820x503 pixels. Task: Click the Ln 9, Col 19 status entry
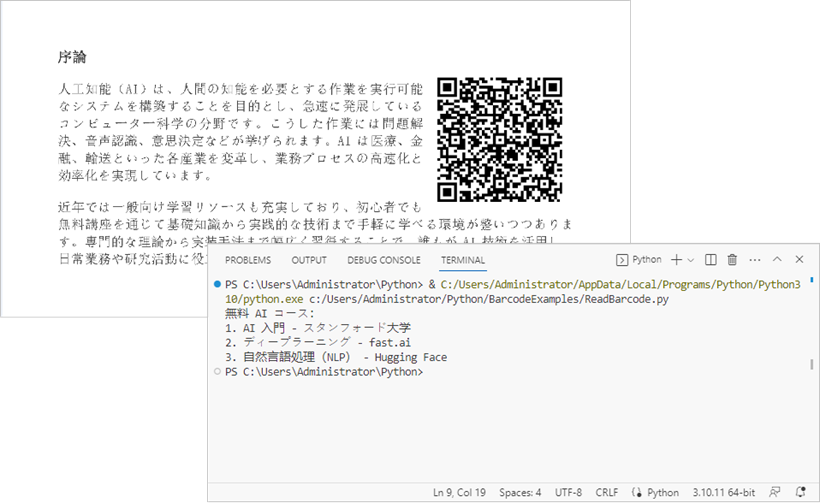pos(459,493)
